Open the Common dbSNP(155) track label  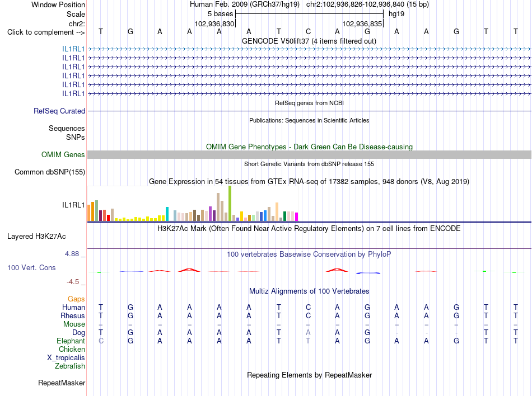50,172
